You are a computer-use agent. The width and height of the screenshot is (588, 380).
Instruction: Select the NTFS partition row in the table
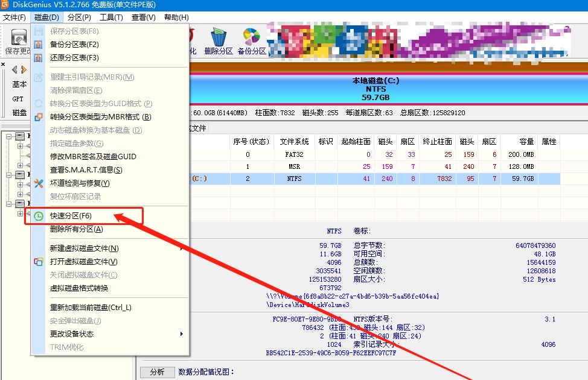pos(375,179)
